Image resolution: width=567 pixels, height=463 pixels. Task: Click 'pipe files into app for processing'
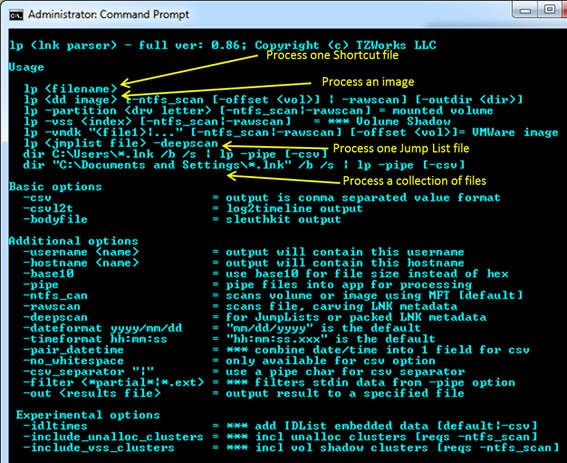349,285
